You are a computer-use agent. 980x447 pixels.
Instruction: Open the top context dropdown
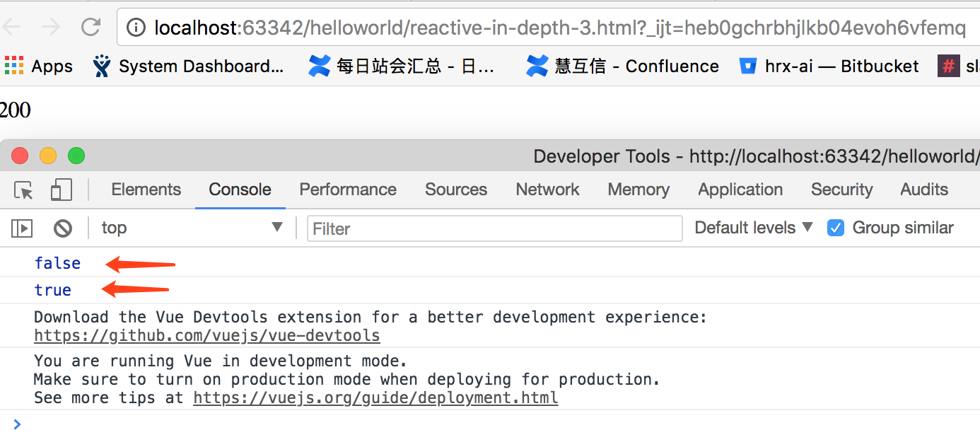191,228
